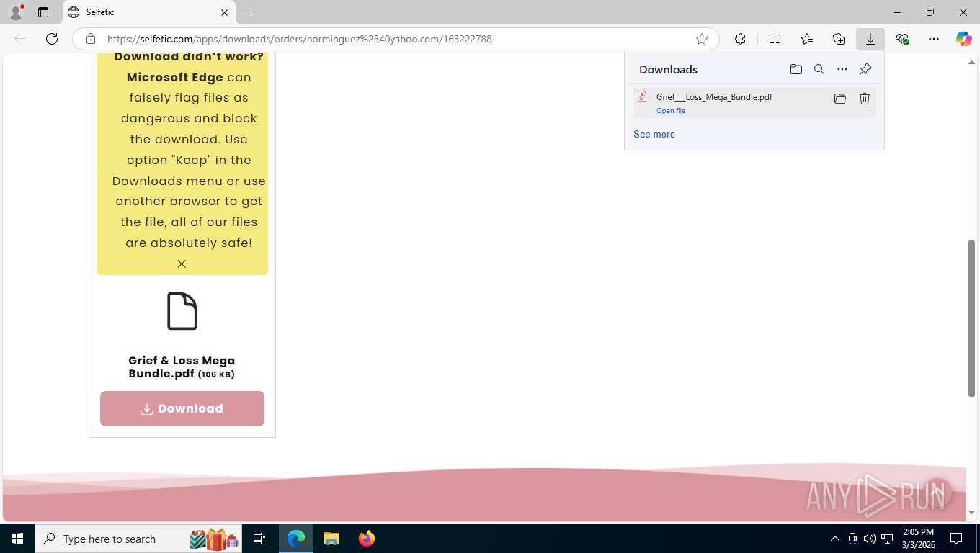Delete the Grief Loss PDF download
Screen dimensions: 980x553
pos(864,99)
